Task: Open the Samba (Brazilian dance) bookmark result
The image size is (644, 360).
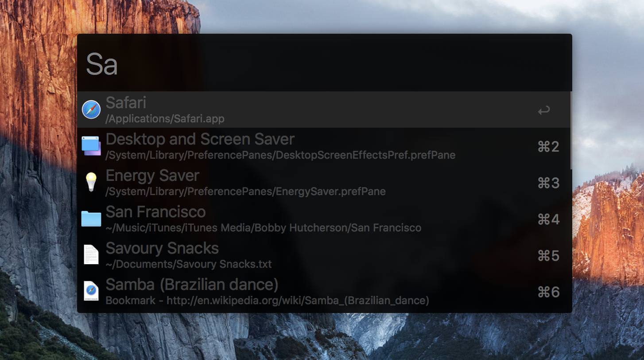Action: pyautogui.click(x=192, y=284)
